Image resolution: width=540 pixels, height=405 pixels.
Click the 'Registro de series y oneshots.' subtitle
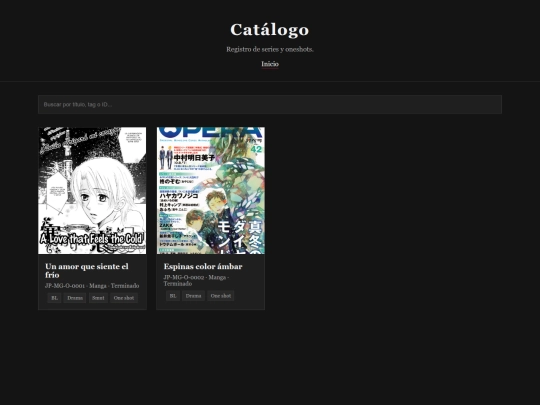click(270, 49)
